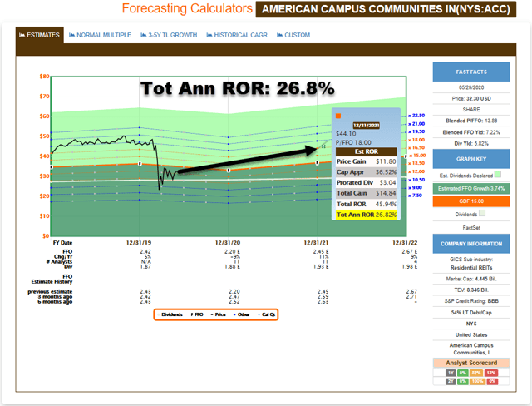Click the x 15.00 multiple label
The height and width of the screenshot is (406, 532).
point(417,156)
